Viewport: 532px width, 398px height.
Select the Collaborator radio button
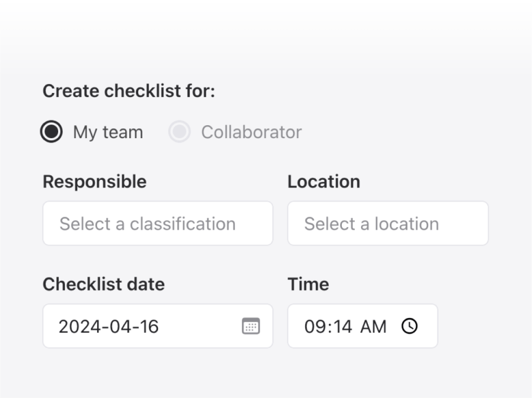(x=179, y=132)
